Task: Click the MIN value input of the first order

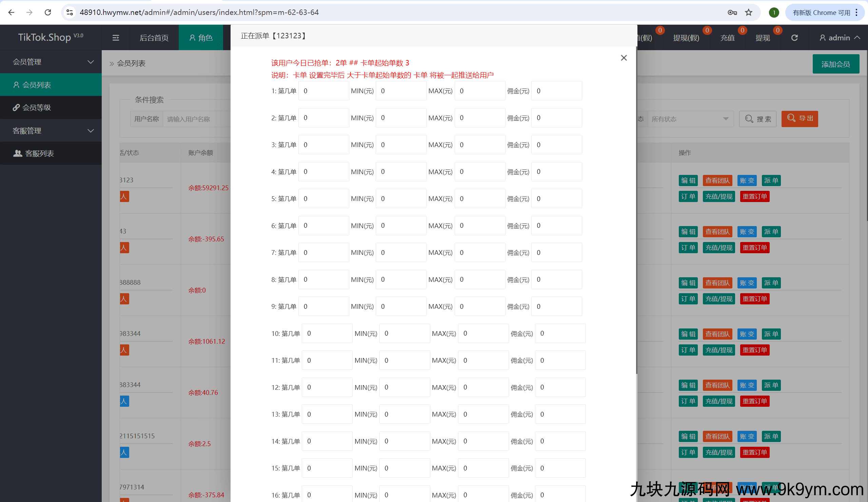Action: point(401,91)
